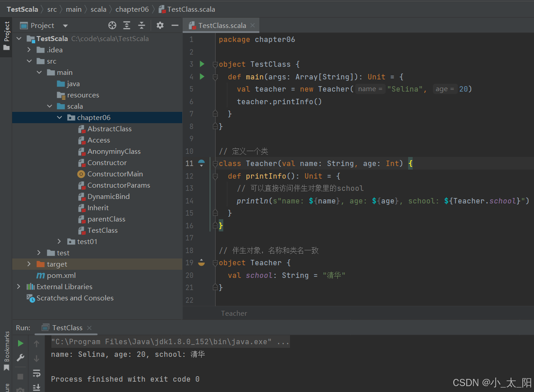Click main in the breadcrumb path
Screen dimensions: 534x392
coord(74,9)
